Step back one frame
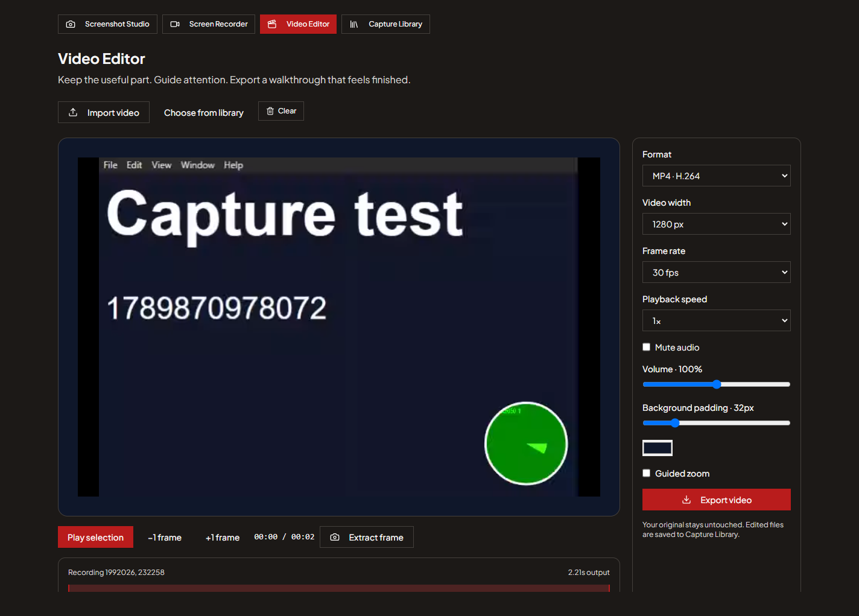859x616 pixels. (x=165, y=537)
